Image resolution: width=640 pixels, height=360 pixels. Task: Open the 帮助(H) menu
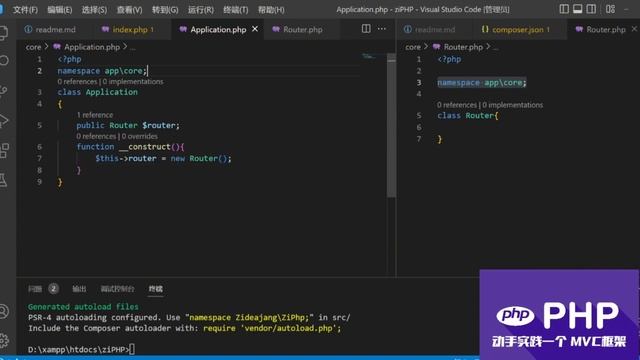click(x=271, y=9)
